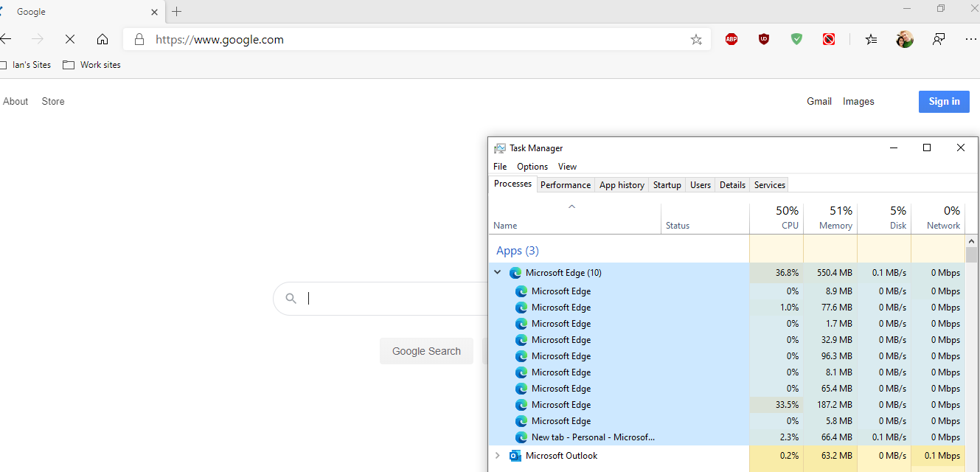Sort processes by the Disk column
The width and height of the screenshot is (980, 472).
(884, 218)
